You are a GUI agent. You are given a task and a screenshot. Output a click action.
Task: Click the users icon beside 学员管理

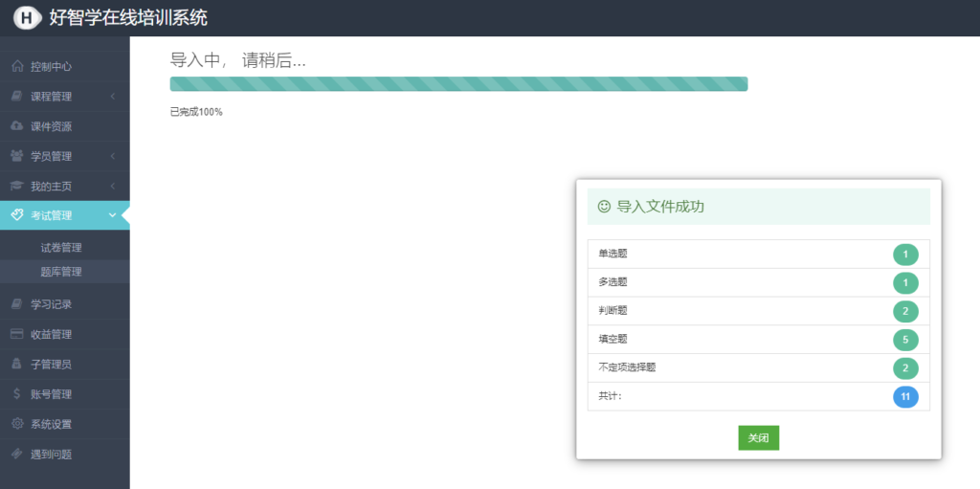[17, 156]
